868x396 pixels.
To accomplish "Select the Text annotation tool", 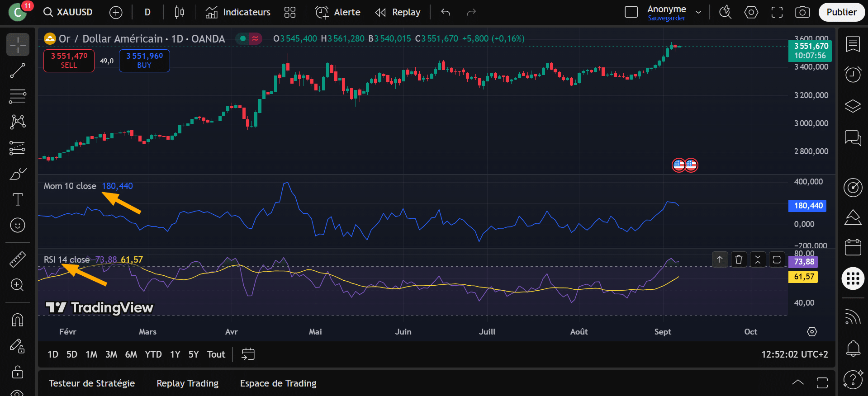I will [18, 199].
